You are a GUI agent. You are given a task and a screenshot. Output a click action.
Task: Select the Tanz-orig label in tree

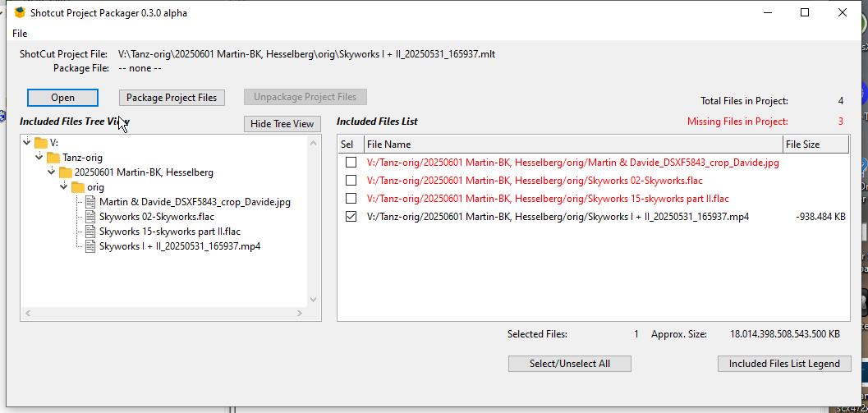(x=82, y=158)
